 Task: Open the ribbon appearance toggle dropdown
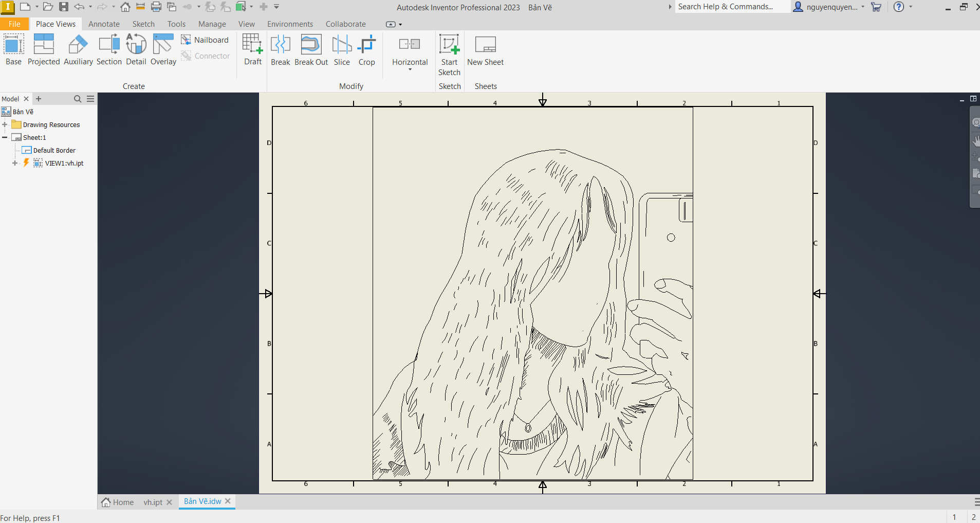pyautogui.click(x=400, y=24)
